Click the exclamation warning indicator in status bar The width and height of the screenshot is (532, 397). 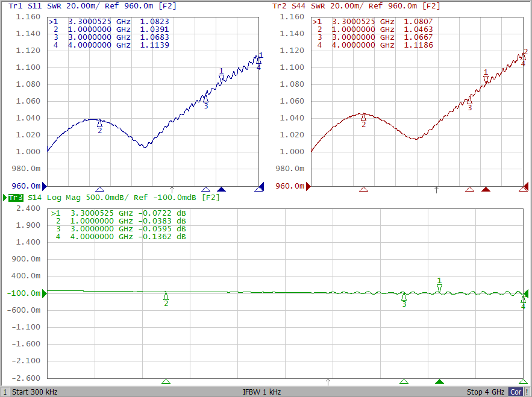tap(527, 392)
